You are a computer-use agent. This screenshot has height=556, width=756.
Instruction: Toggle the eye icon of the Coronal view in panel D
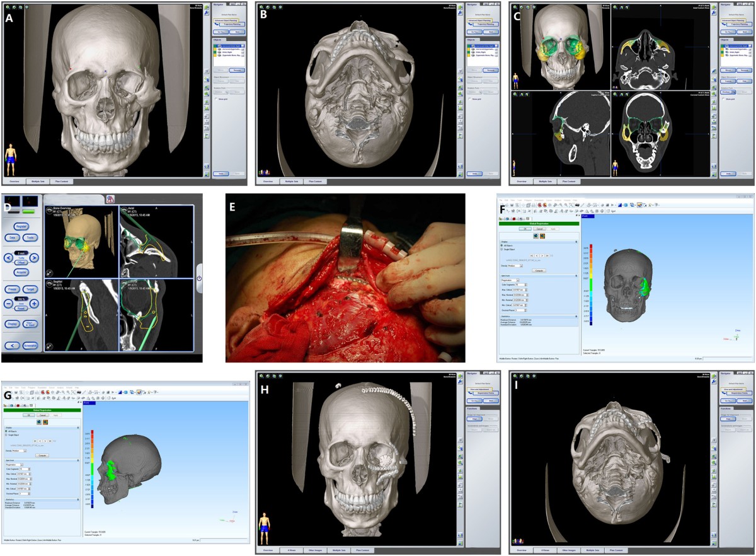[x=124, y=283]
